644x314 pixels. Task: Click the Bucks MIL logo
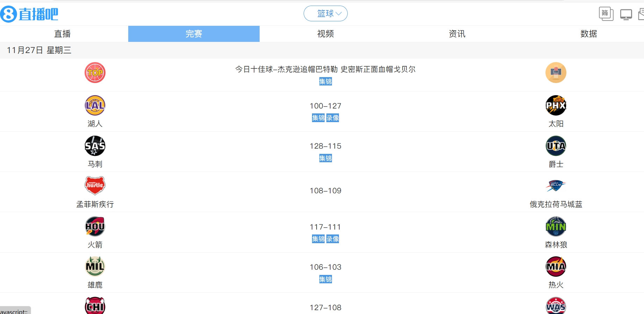pos(95,267)
